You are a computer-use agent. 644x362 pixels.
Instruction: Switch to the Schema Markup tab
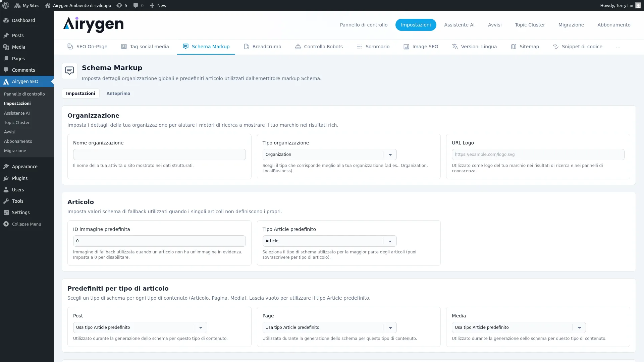click(206, 47)
